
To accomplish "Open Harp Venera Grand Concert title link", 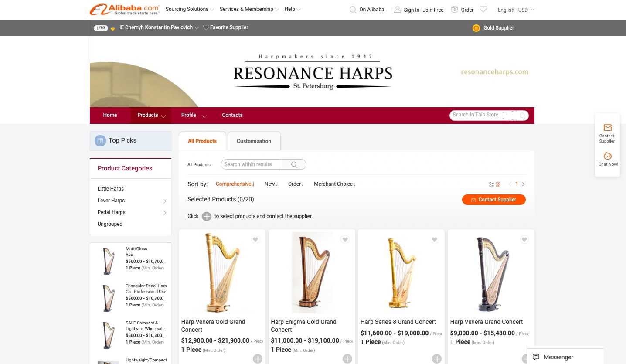I will click(487, 322).
